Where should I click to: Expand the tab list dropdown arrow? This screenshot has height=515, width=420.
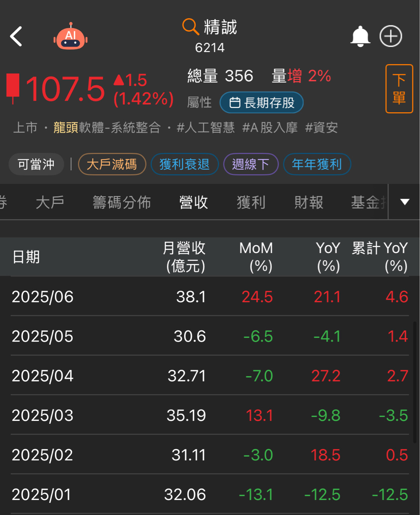[405, 202]
